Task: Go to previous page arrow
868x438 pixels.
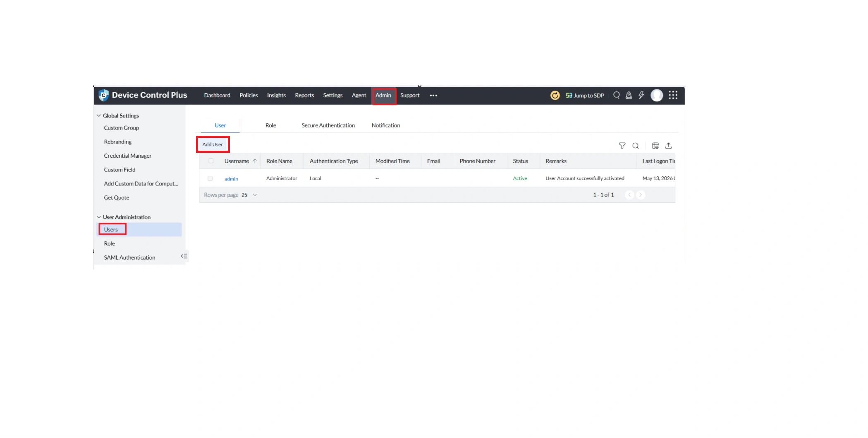Action: [x=629, y=195]
